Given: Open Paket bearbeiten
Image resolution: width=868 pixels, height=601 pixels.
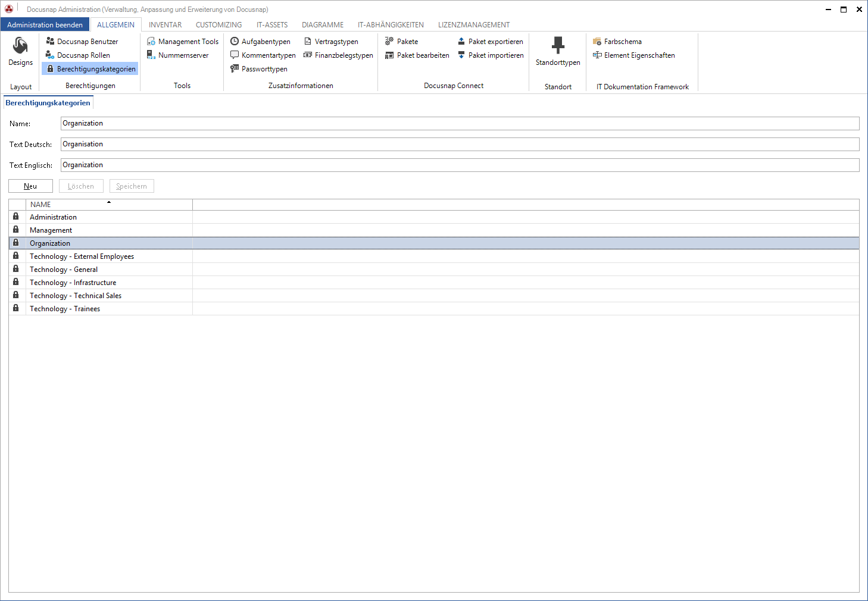Looking at the screenshot, I should click(x=417, y=55).
